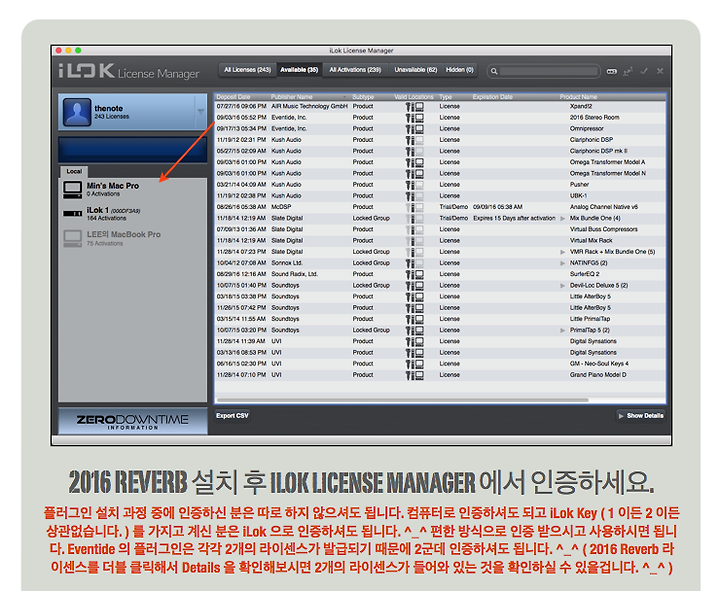This screenshot has height=591, width=720.
Task: Click the LEE's MacBook Pro laptop icon
Action: (x=73, y=238)
